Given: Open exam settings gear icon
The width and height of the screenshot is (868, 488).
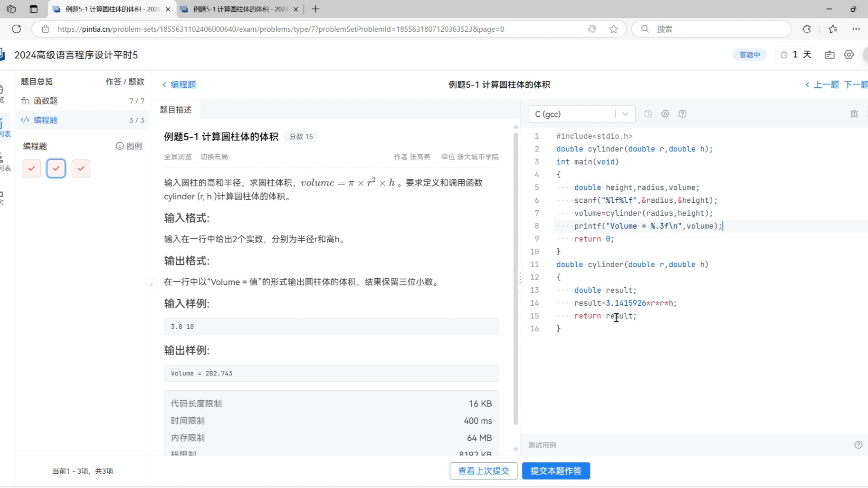Looking at the screenshot, I should [x=849, y=55].
